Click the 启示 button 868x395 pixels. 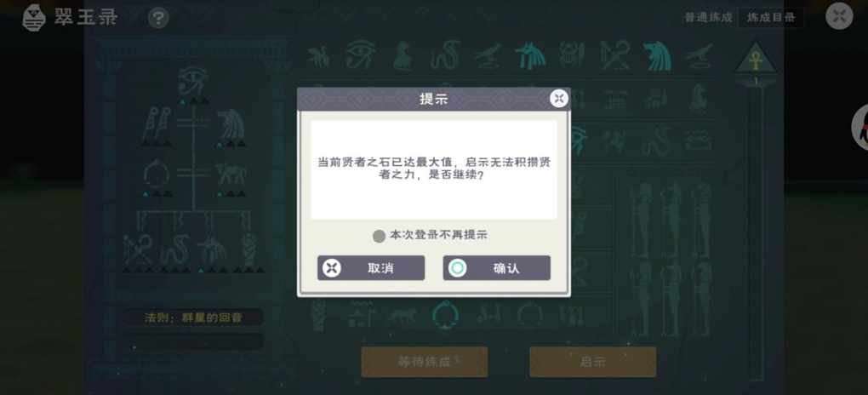(593, 362)
